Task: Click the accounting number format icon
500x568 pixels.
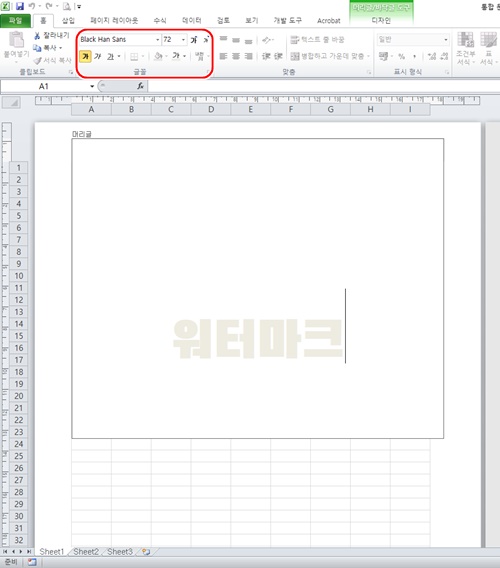Action: [383, 56]
